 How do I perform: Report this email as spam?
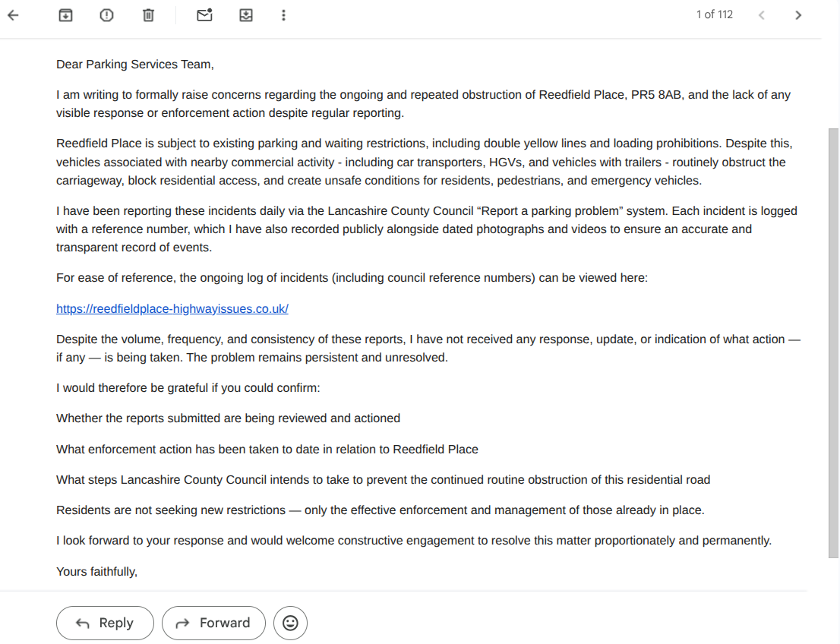click(106, 15)
